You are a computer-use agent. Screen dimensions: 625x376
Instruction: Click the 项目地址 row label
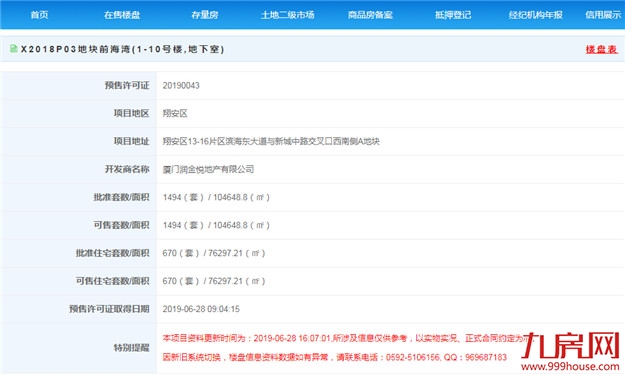(132, 141)
